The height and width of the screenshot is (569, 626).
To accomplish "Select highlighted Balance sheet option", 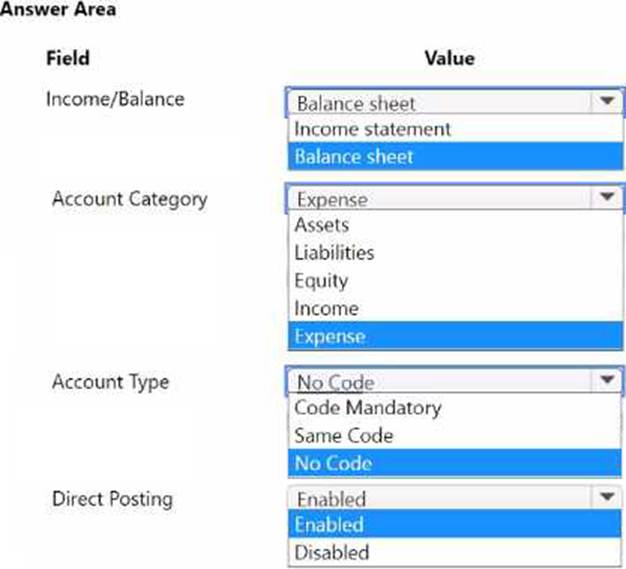I will click(x=354, y=156).
